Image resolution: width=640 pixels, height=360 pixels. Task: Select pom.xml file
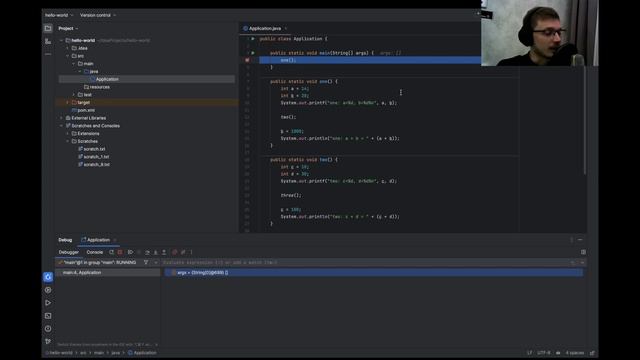(x=86, y=110)
